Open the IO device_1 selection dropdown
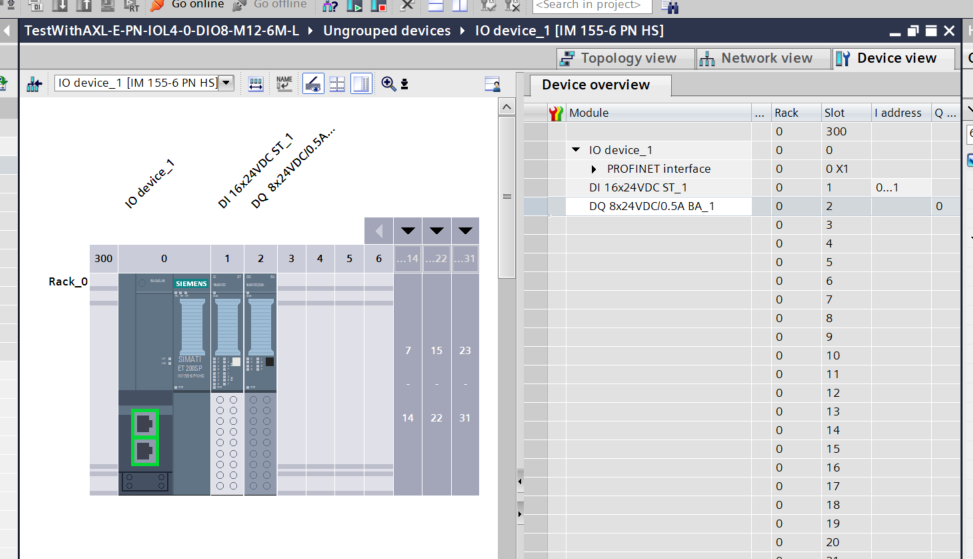 click(225, 83)
